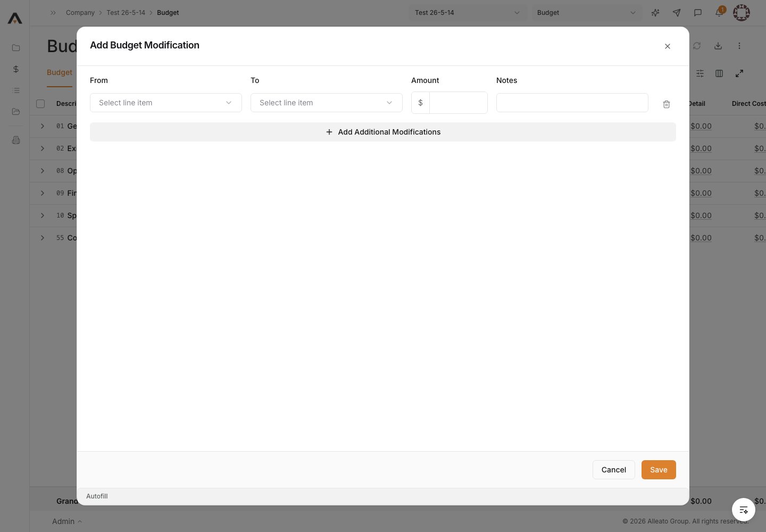Open the dollar sign financial icon
The image size is (766, 532).
click(x=16, y=69)
